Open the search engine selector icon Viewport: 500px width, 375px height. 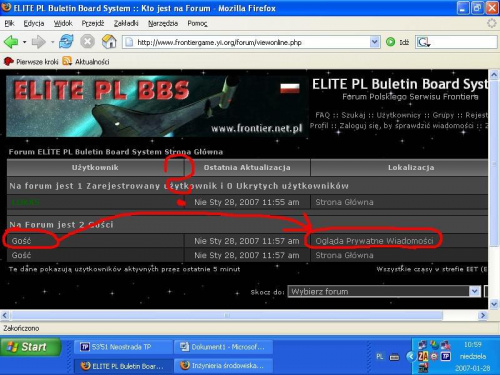tap(423, 42)
